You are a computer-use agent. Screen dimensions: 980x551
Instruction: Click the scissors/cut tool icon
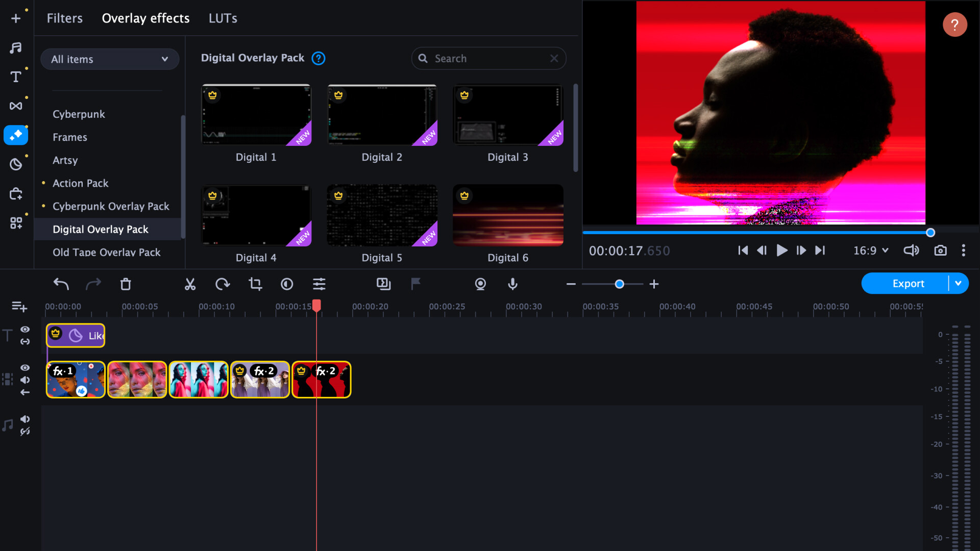click(190, 283)
